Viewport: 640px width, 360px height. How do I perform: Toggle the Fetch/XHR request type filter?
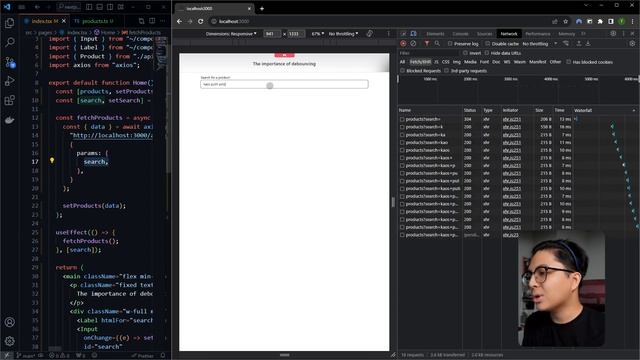[x=420, y=62]
